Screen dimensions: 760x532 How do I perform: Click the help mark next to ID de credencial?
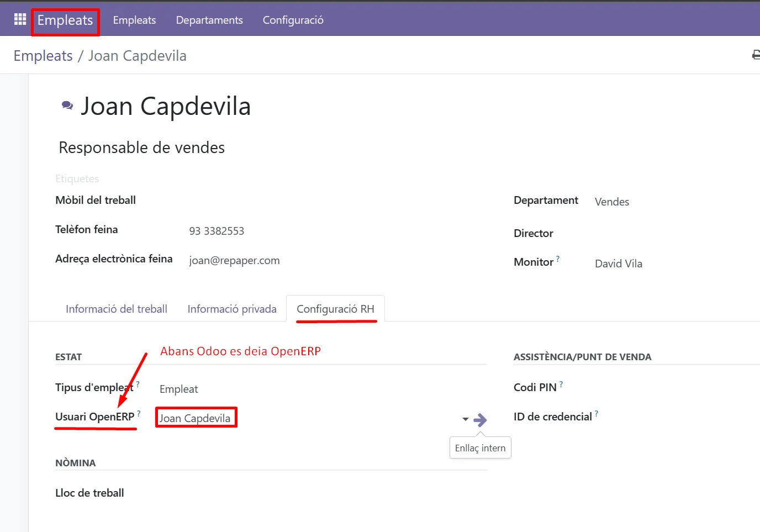597,413
